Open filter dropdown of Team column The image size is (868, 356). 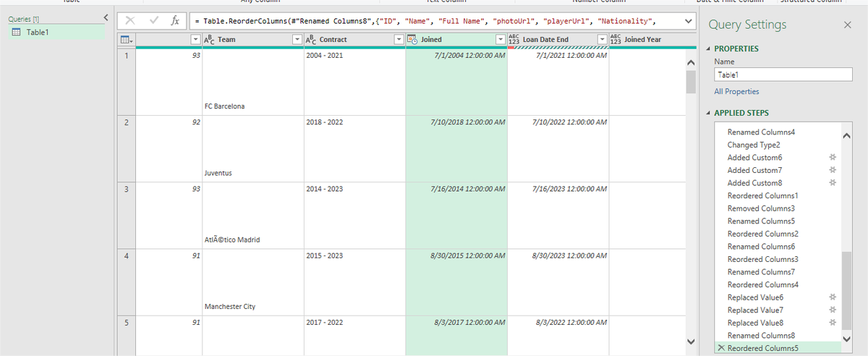coord(297,40)
